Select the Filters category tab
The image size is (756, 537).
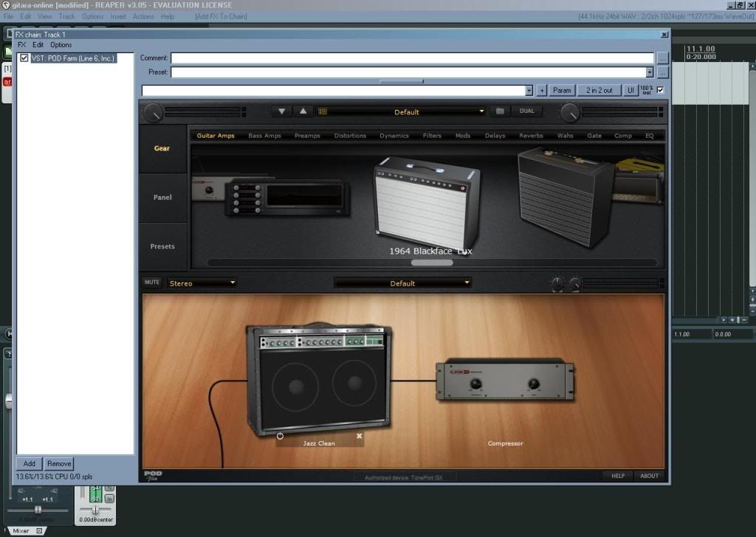(432, 136)
